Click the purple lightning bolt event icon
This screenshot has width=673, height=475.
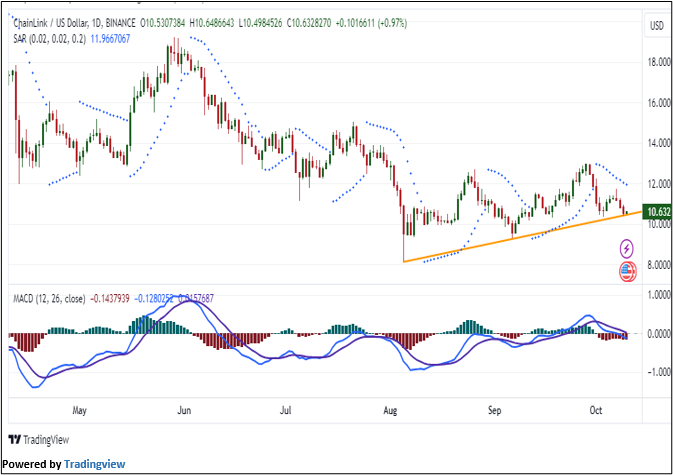(x=627, y=248)
